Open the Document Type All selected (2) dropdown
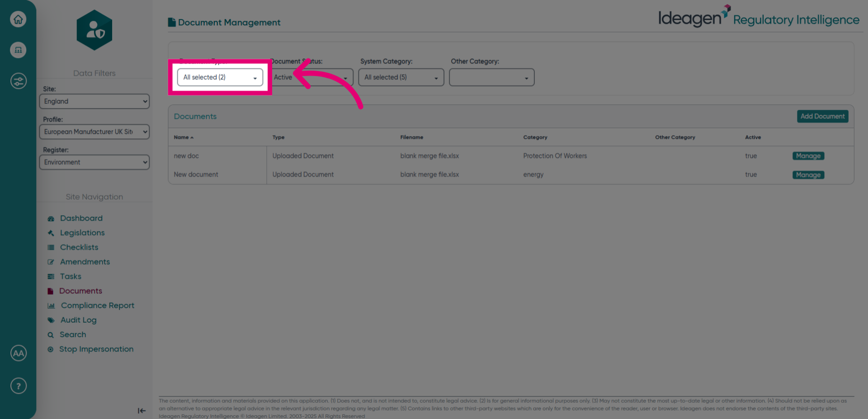868x419 pixels. pyautogui.click(x=220, y=77)
